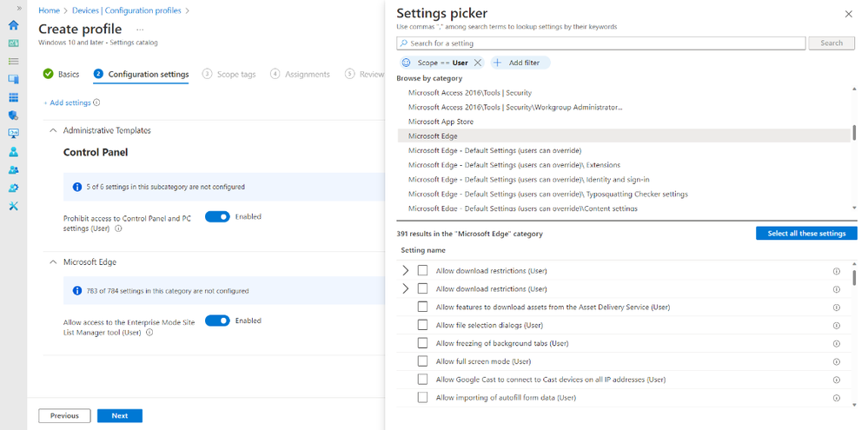Collapse the Administrative Templates section

(x=53, y=130)
